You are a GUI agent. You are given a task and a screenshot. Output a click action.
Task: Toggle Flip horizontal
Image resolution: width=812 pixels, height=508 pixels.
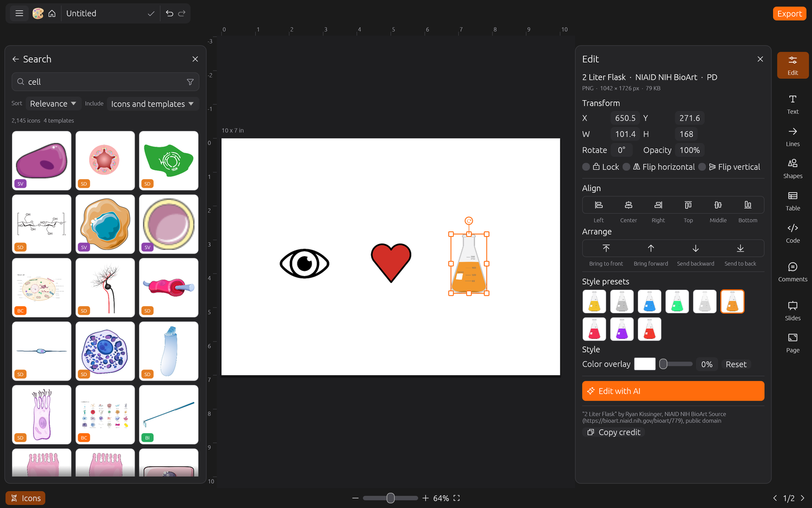(x=659, y=167)
